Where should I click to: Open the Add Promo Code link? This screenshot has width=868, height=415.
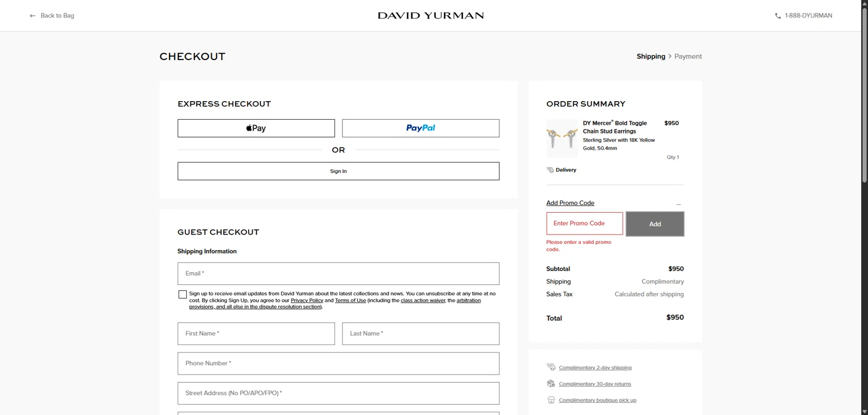(570, 203)
